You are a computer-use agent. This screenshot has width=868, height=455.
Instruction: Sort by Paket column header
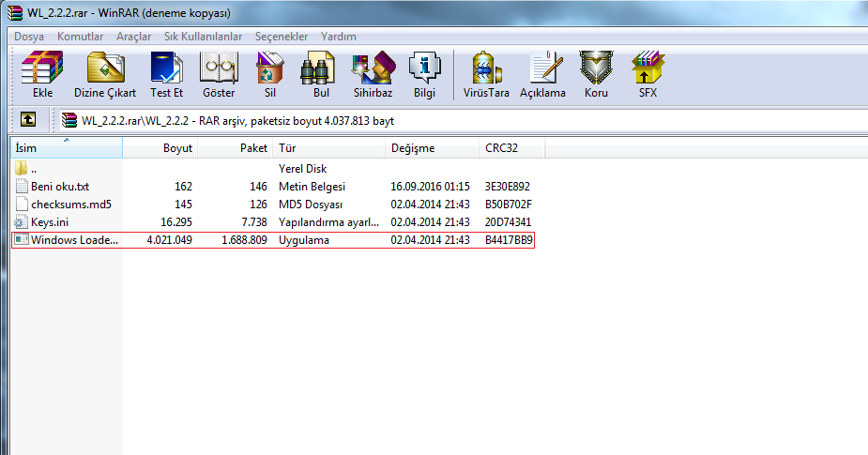coord(236,148)
